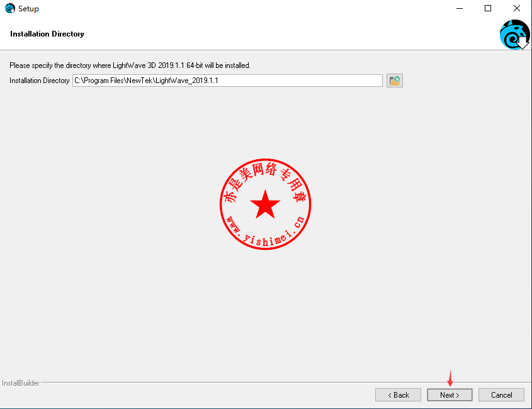532x409 pixels.
Task: Click the 'Please specify the directory' instruction text
Action: (x=130, y=65)
